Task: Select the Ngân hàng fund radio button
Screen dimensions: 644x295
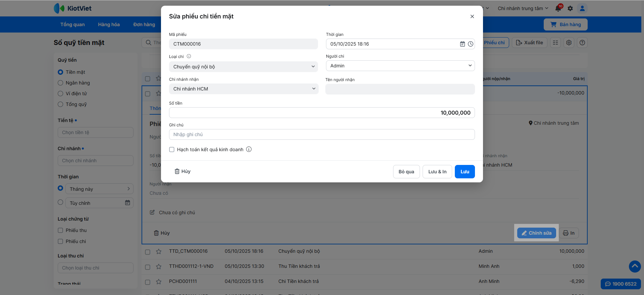Action: (x=60, y=83)
